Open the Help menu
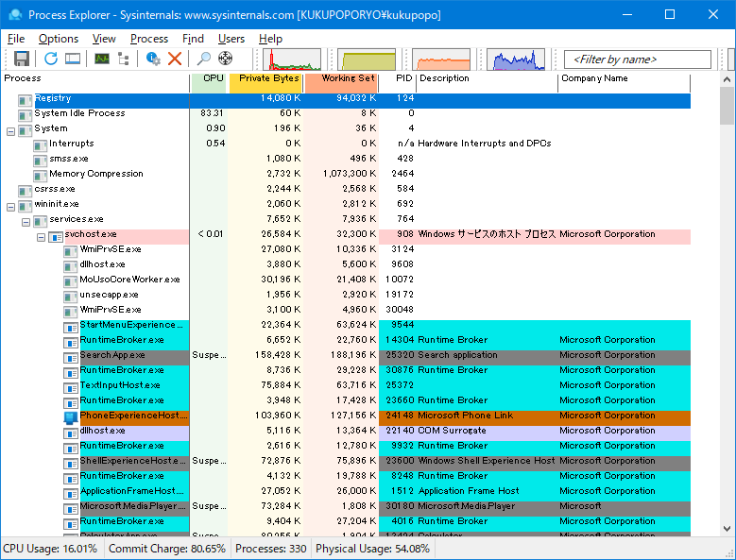 [270, 39]
